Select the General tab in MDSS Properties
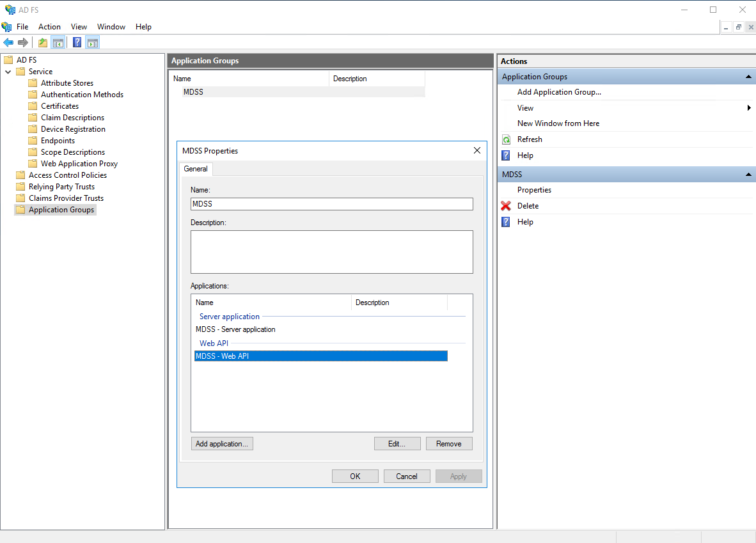The height and width of the screenshot is (543, 756). 196,169
